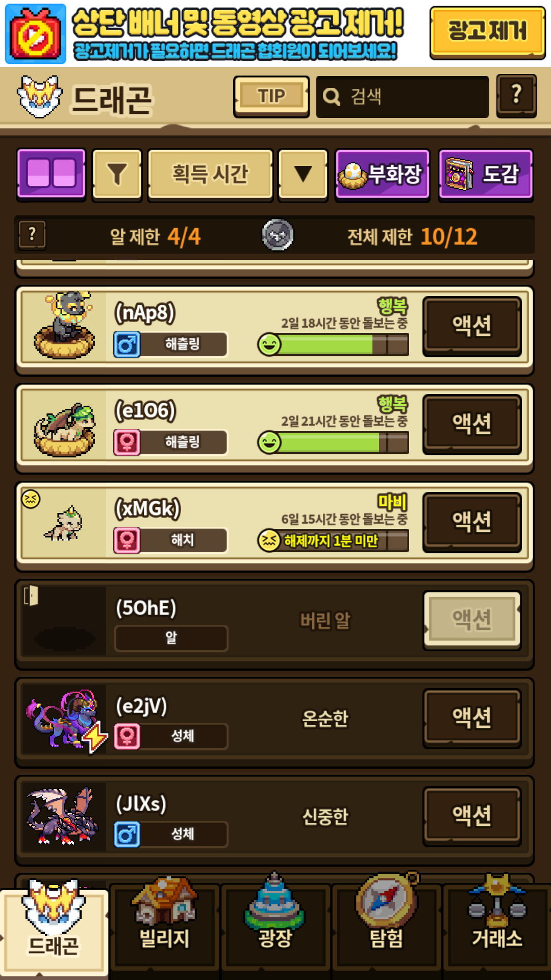Click the male gender icon of nAp8
This screenshot has width=551, height=980.
127,345
